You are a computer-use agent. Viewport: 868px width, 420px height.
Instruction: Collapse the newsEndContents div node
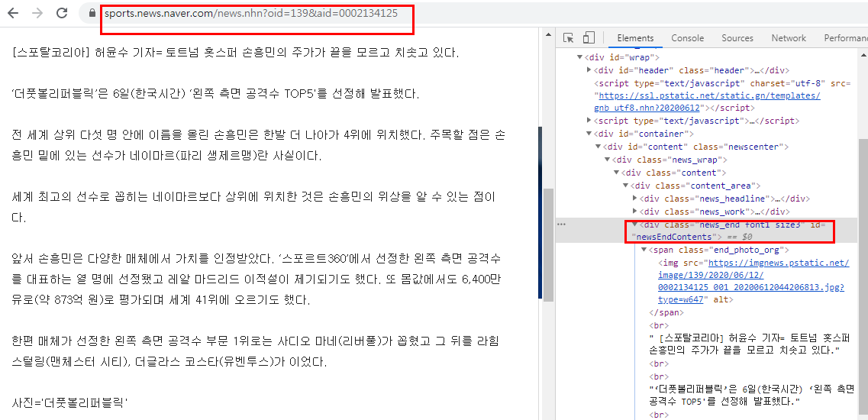(635, 225)
